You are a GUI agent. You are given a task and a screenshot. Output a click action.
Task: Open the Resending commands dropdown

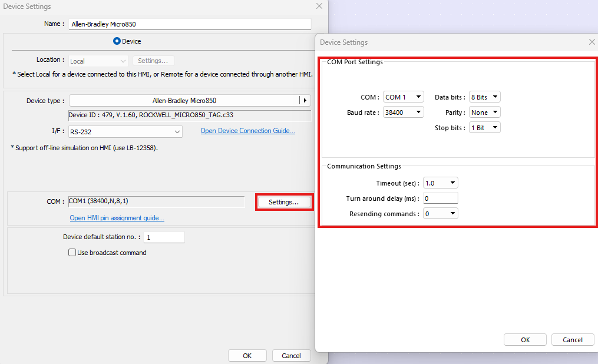[441, 213]
